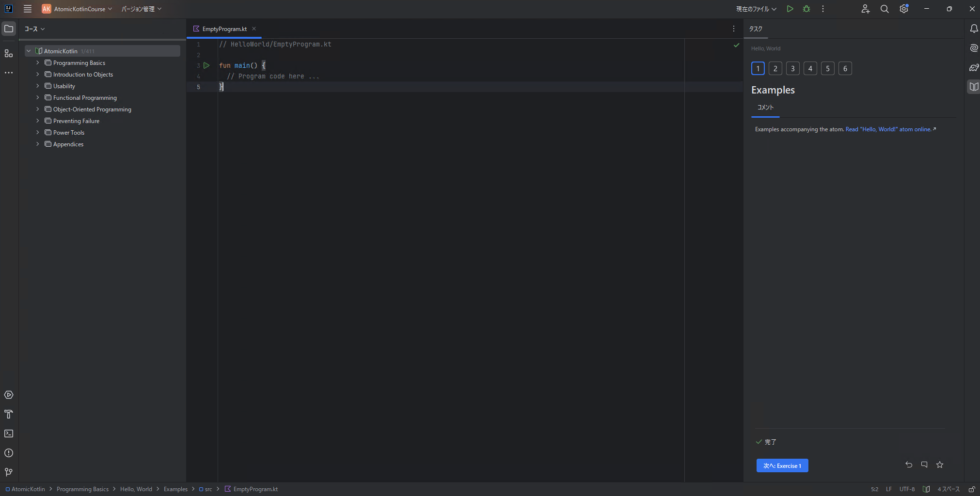Screen dimensions: 980x496
Task: Select the EmptyProgram.kt editor tab
Action: coord(224,29)
